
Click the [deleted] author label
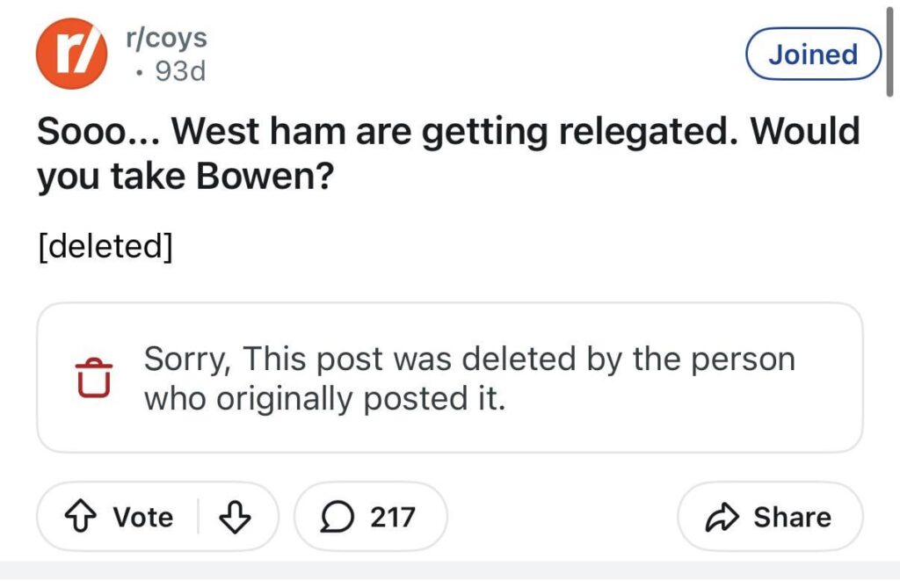pyautogui.click(x=105, y=245)
